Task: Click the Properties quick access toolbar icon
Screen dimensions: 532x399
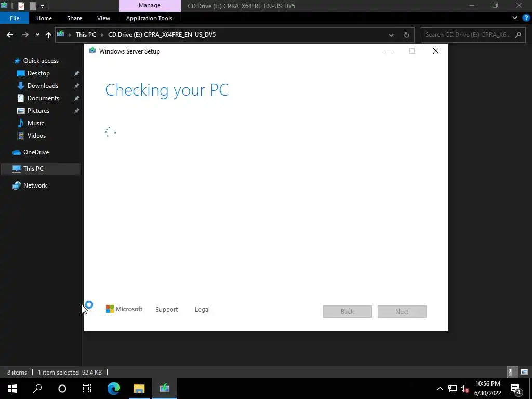Action: (x=21, y=6)
